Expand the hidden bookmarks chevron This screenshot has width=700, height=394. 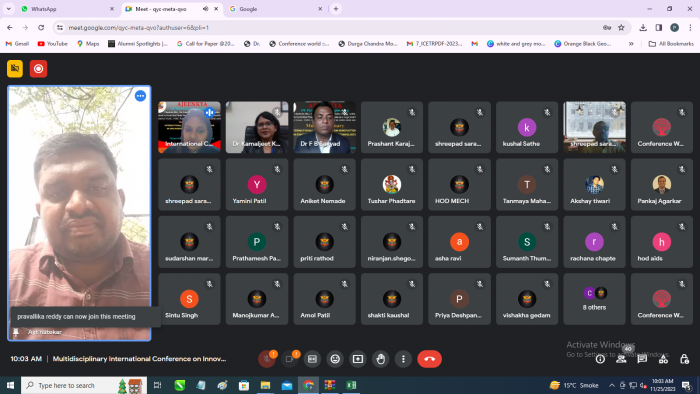631,44
